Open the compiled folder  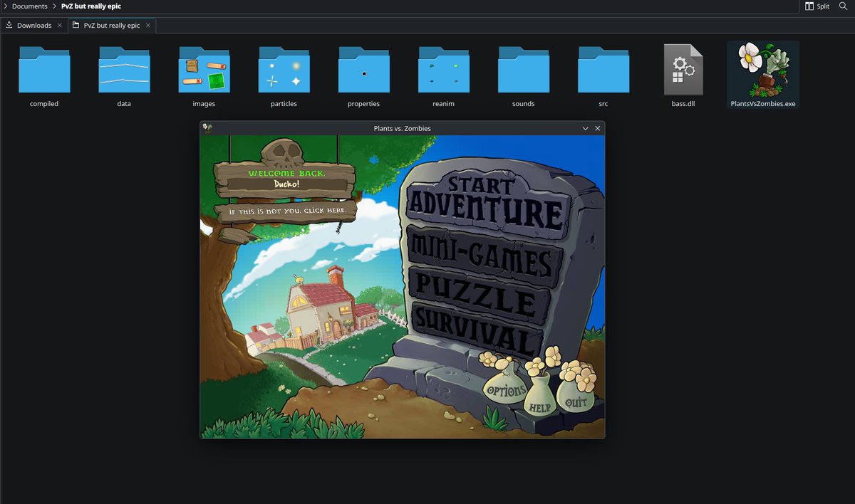click(44, 70)
